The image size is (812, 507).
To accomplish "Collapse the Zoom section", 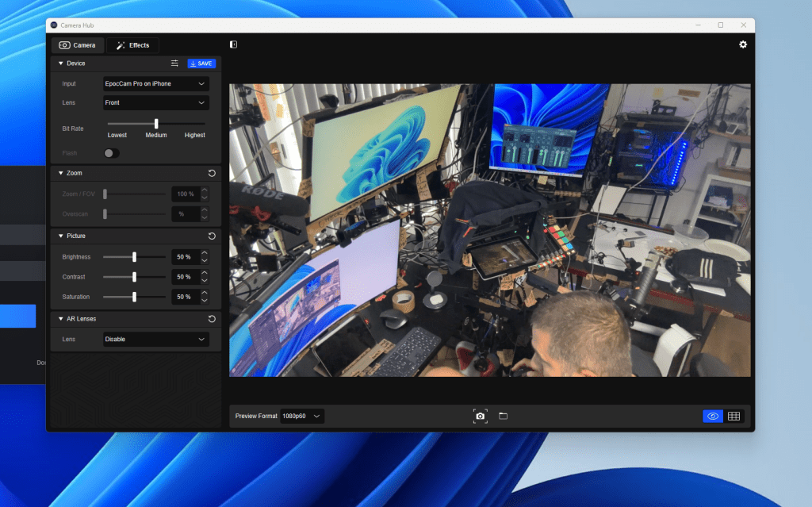I will [x=60, y=173].
